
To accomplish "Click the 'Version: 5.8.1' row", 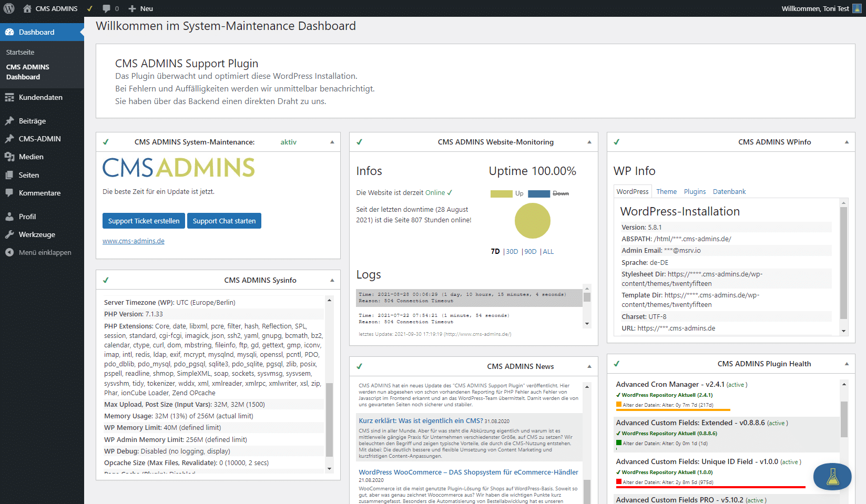I will 726,227.
